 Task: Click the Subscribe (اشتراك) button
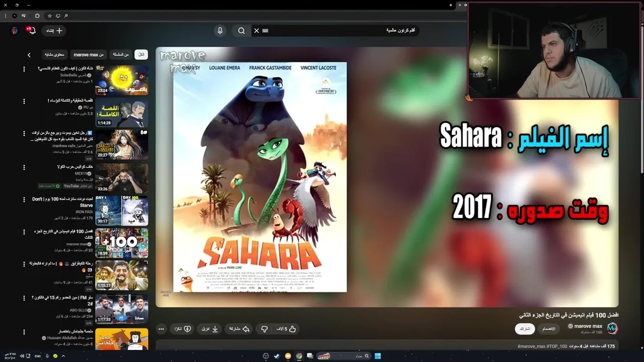click(525, 329)
